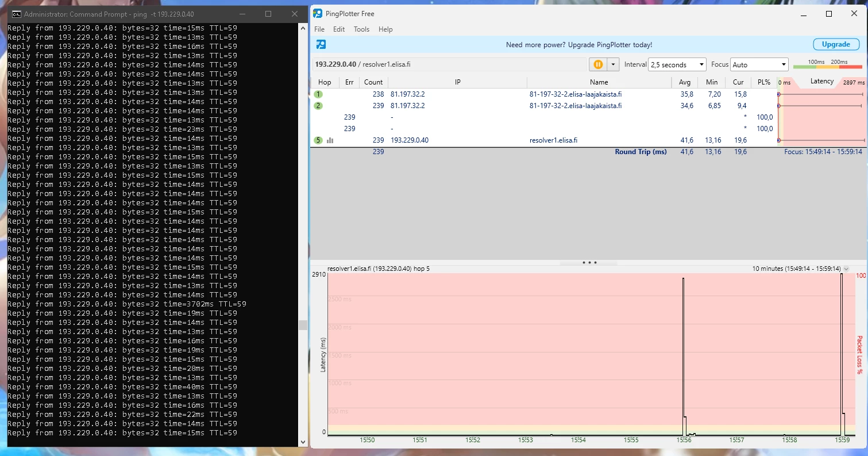
Task: Click hop 2 minimum value 6,85
Action: coord(714,106)
